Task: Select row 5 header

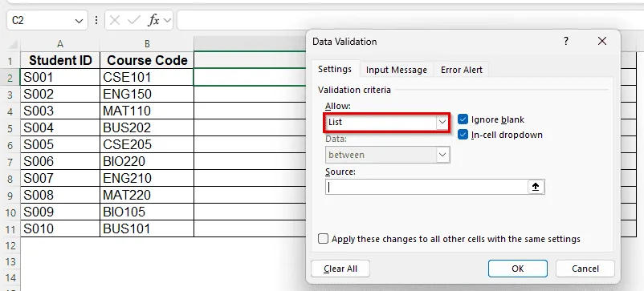Action: click(x=10, y=128)
